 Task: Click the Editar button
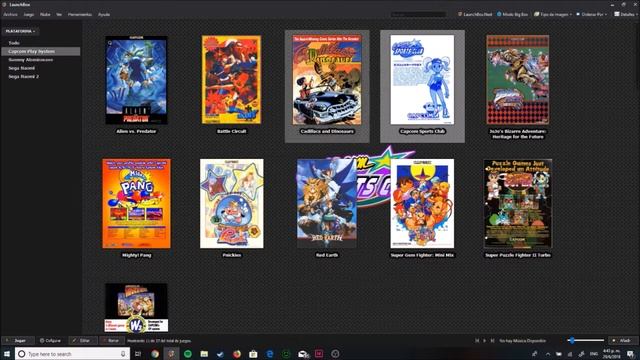point(82,340)
